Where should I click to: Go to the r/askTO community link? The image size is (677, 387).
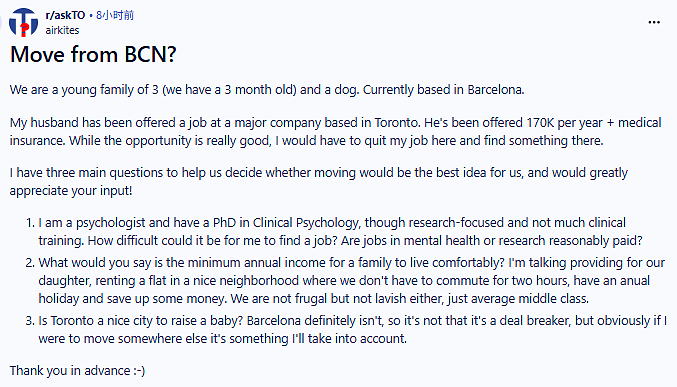pyautogui.click(x=65, y=15)
